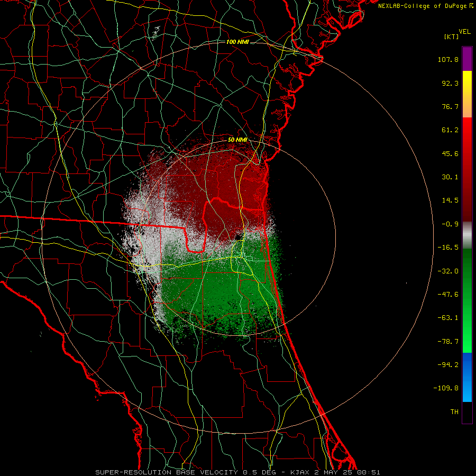Click the 92.3 velocity scale value
This screenshot has width=476, height=476.
[450, 83]
